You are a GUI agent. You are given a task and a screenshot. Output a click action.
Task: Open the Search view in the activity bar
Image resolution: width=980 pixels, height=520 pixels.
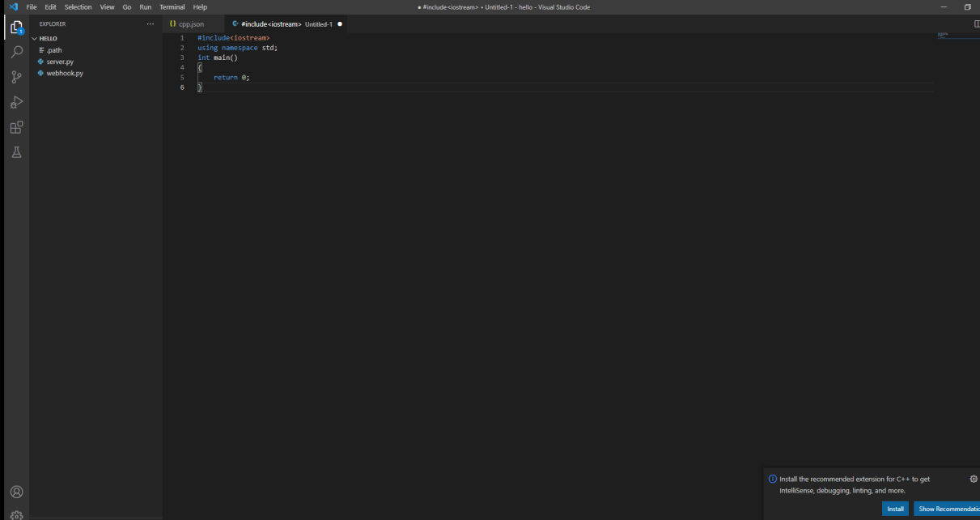tap(16, 51)
